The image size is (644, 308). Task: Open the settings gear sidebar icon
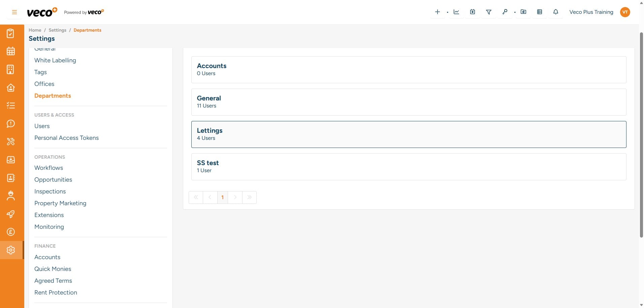pyautogui.click(x=11, y=250)
